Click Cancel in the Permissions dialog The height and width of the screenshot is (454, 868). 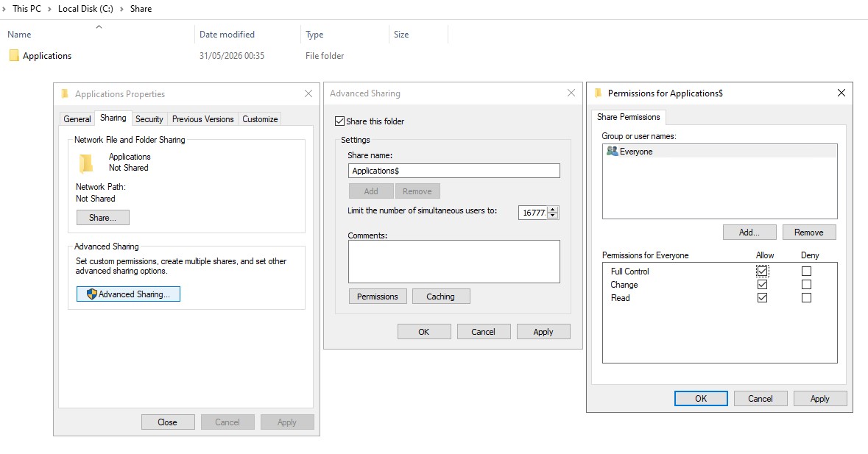click(x=760, y=398)
